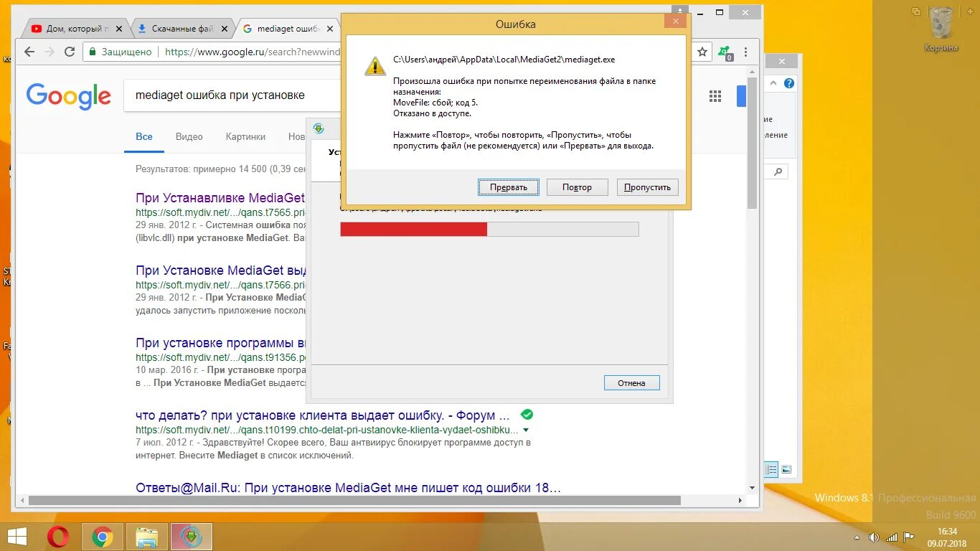Click scroll-down arrow of Chrome's vertical scrollbar
The image size is (980, 551).
(x=752, y=488)
